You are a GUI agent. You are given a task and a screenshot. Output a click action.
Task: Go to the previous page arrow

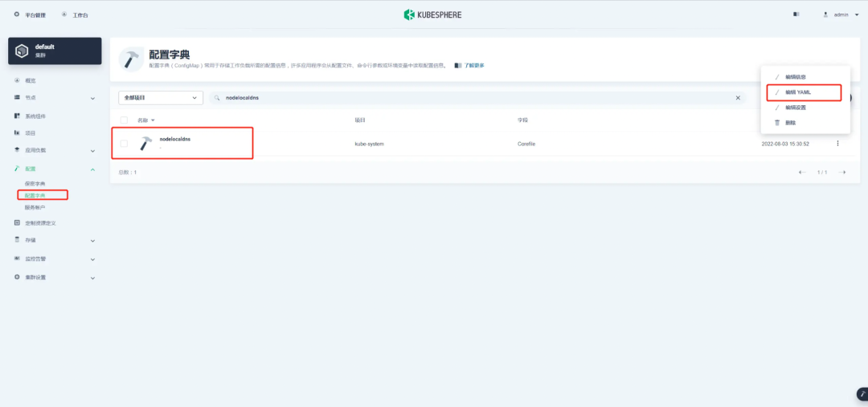802,173
